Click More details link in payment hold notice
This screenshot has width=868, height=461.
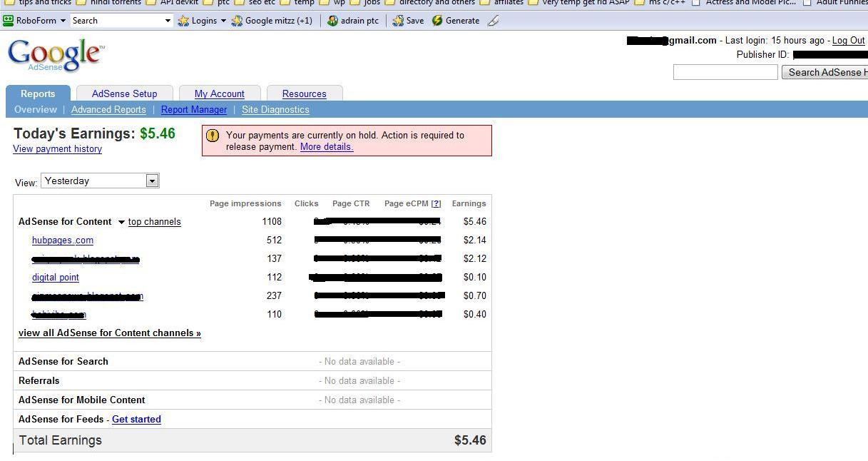(327, 147)
